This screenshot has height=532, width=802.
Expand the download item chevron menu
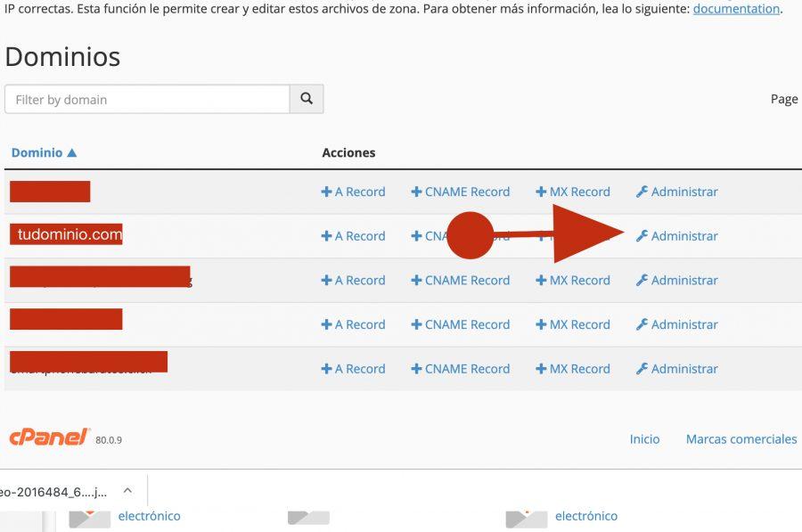point(127,491)
